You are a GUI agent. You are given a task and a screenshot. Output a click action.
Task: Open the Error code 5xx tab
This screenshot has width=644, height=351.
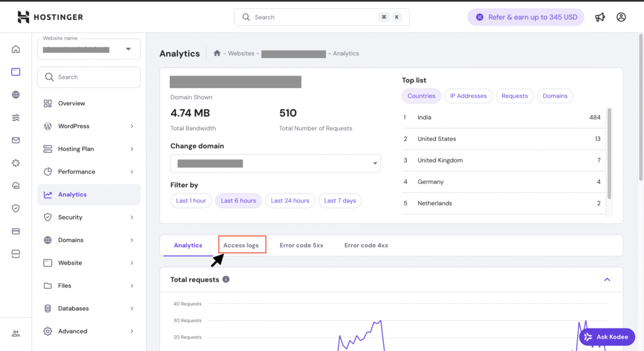pos(301,245)
